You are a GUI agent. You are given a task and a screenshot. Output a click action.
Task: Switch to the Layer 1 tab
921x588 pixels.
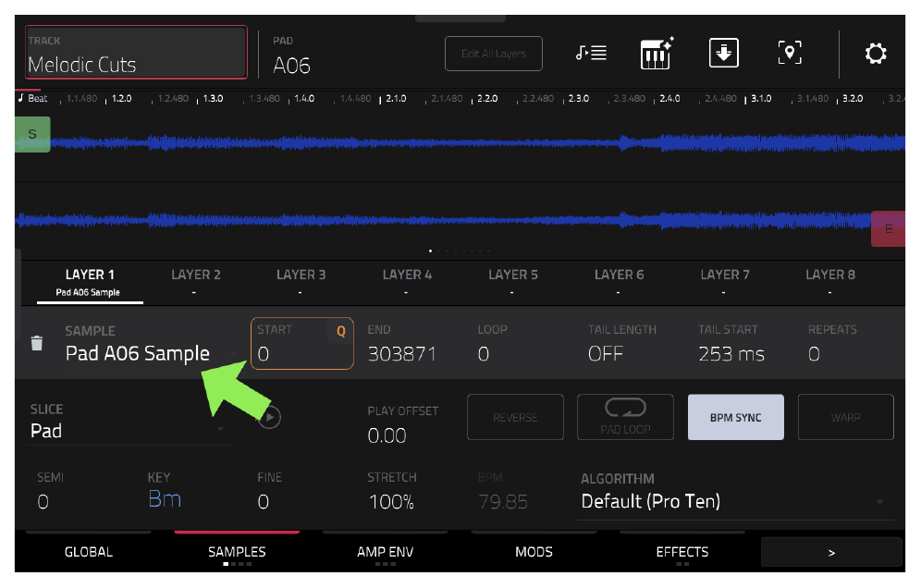90,283
